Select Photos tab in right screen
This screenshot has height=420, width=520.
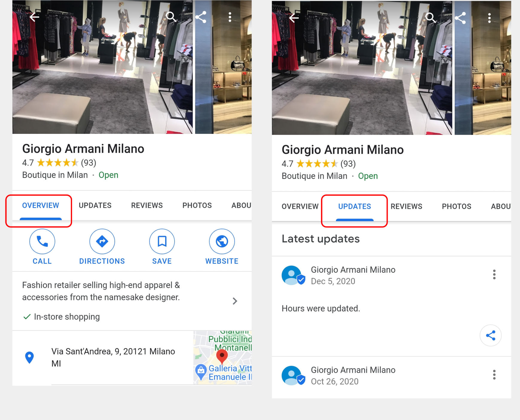(x=457, y=206)
